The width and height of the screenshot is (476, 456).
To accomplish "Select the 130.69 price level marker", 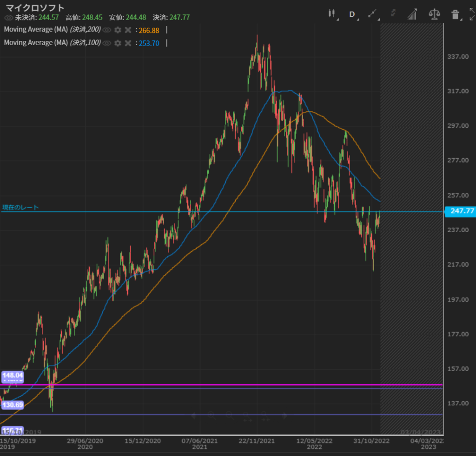I will [13, 405].
